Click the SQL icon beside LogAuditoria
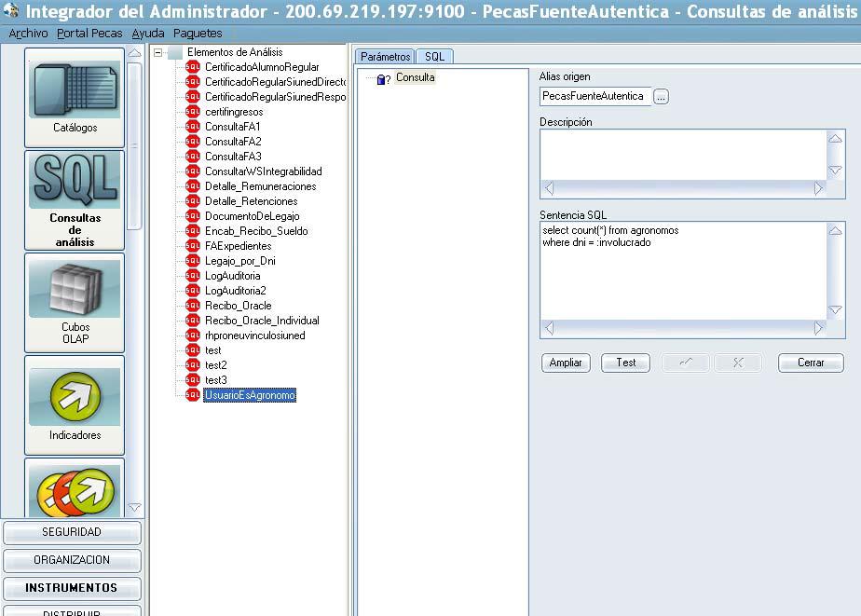 193,276
